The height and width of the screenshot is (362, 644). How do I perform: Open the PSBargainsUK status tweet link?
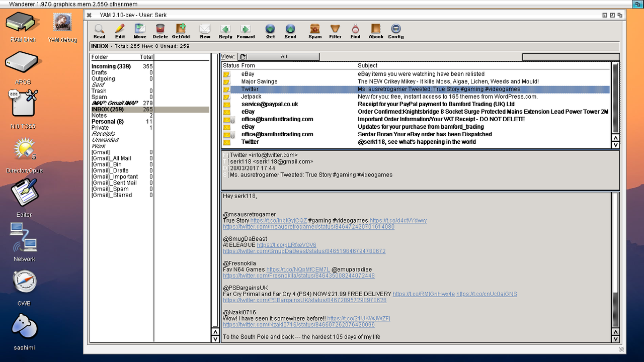click(305, 300)
